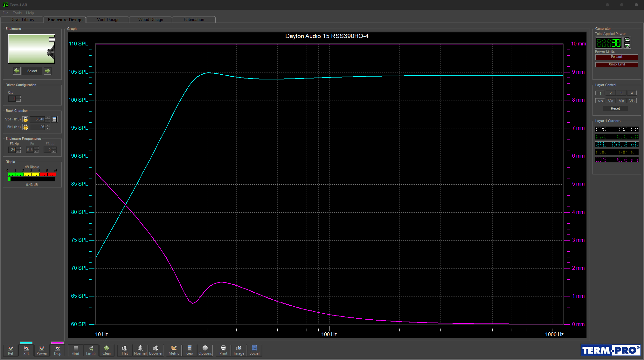This screenshot has width=644, height=360.
Task: Open the Vb1 volume calculator icon
Action: tap(54, 119)
